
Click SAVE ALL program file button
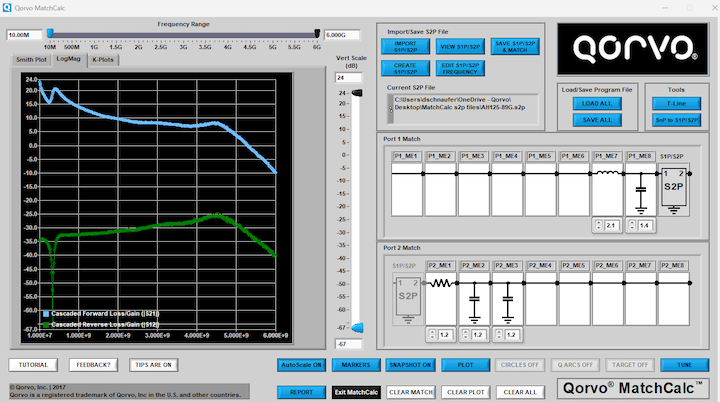click(597, 120)
